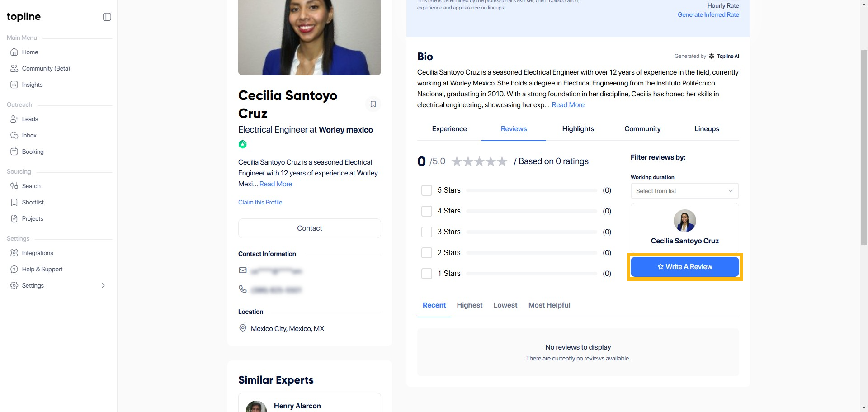This screenshot has height=412, width=868.
Task: Check the 5 Stars filter checkbox
Action: click(426, 190)
